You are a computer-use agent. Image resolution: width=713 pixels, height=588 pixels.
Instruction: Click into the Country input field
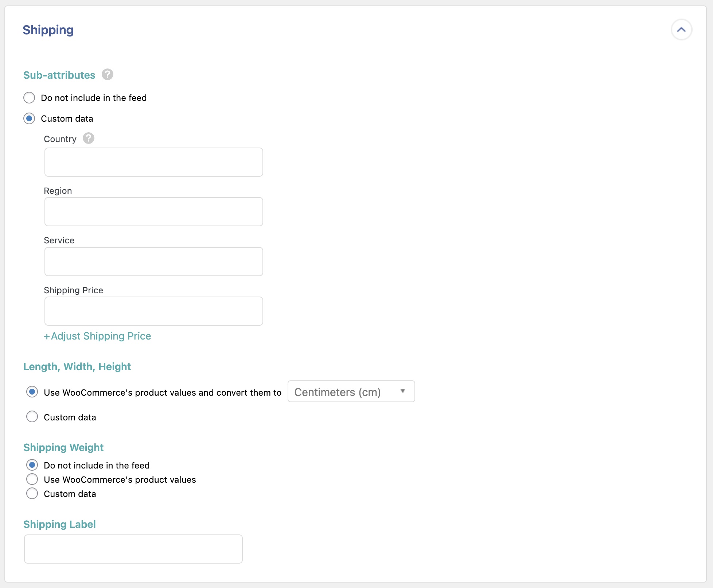[x=153, y=162]
